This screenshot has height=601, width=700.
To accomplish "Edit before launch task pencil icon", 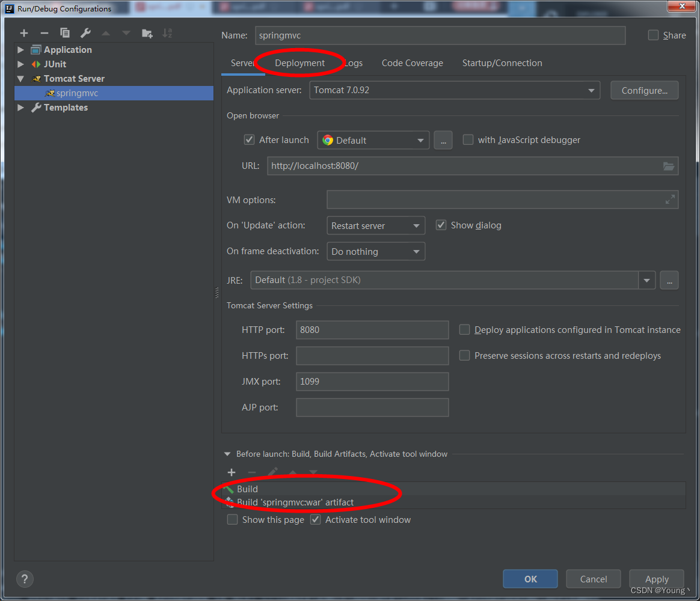I will (x=272, y=472).
